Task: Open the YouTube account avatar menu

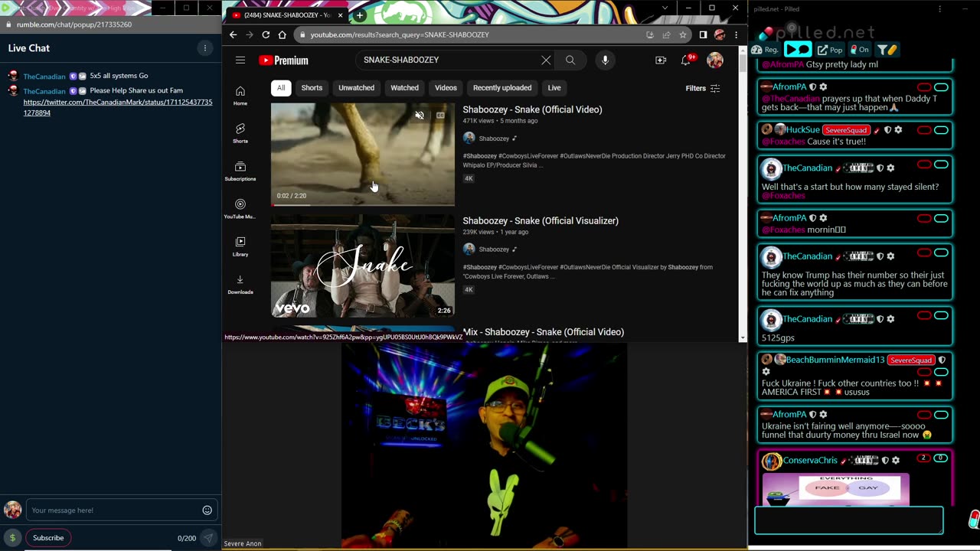Action: pos(715,60)
